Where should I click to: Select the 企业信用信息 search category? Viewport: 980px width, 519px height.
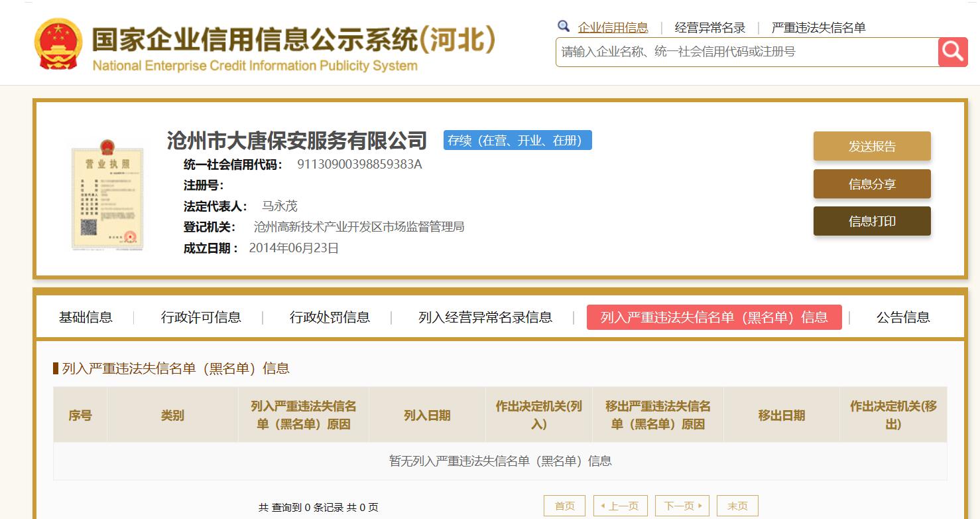pyautogui.click(x=613, y=27)
